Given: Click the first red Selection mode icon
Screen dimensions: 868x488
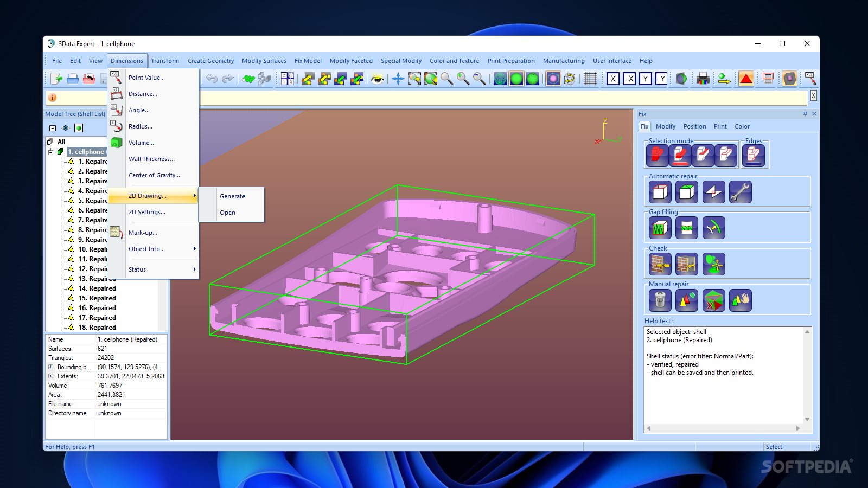Looking at the screenshot, I should 658,156.
